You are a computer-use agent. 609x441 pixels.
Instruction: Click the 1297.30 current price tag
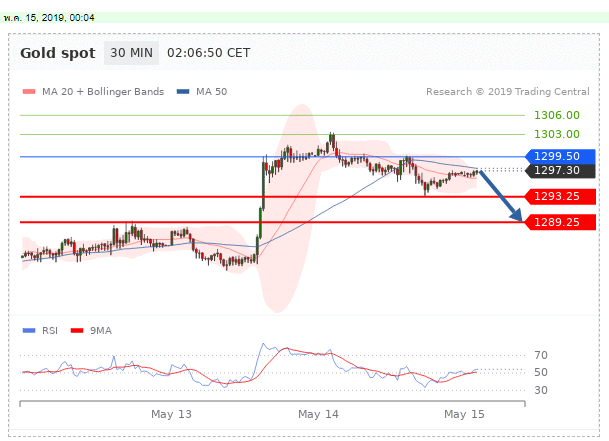[x=560, y=171]
